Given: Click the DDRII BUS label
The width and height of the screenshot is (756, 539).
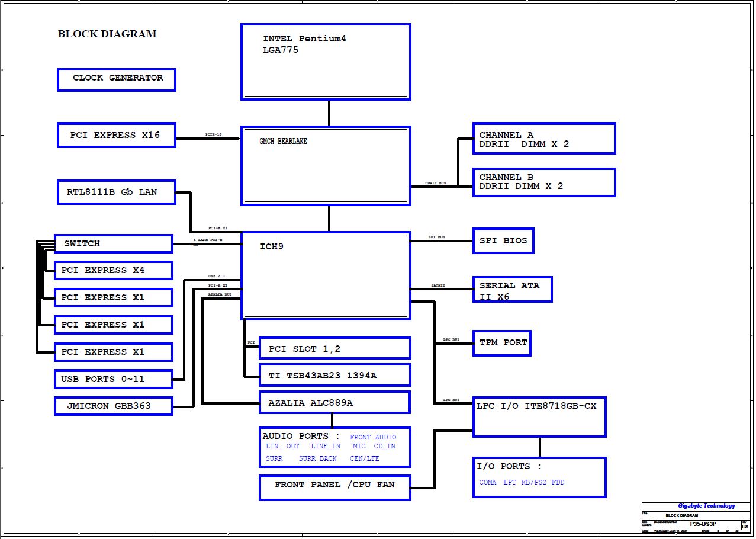Looking at the screenshot, I should point(436,183).
